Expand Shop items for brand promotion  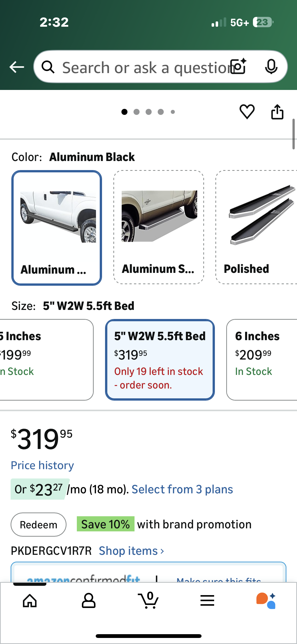click(129, 551)
